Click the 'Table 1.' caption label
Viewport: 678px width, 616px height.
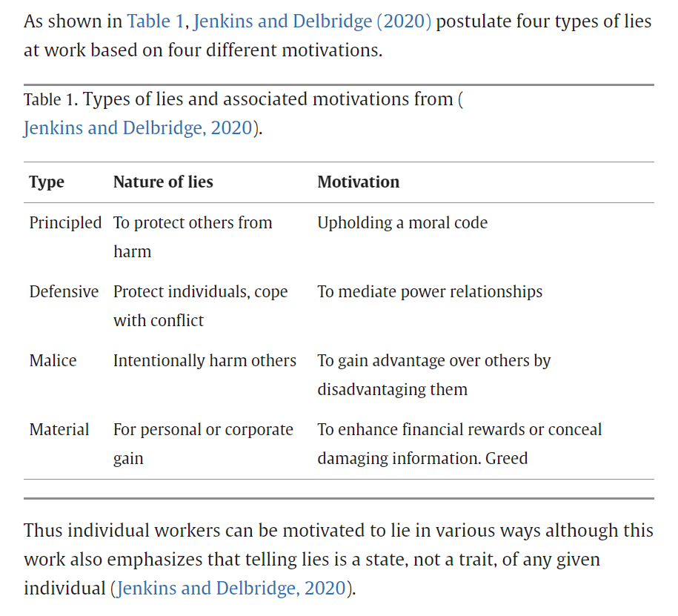click(x=50, y=100)
